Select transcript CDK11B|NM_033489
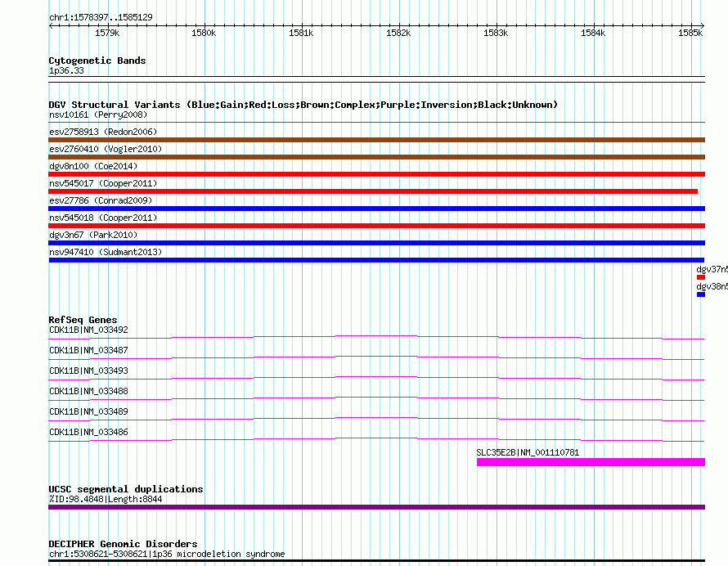Screen dimensions: 728x566 88,412
